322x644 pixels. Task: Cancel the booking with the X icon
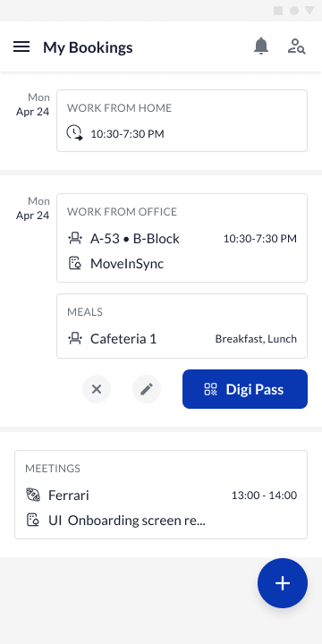[97, 389]
